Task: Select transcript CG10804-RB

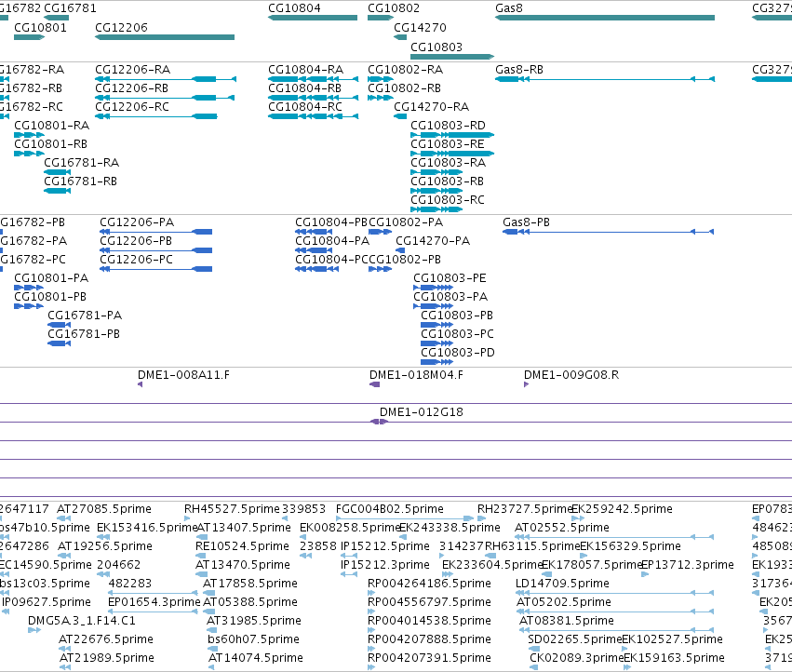Action: point(313,98)
